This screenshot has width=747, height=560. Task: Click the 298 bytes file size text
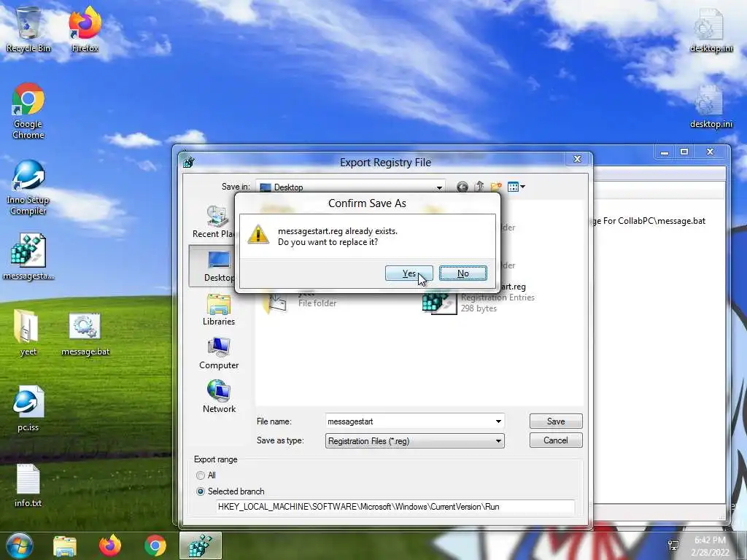pos(479,308)
